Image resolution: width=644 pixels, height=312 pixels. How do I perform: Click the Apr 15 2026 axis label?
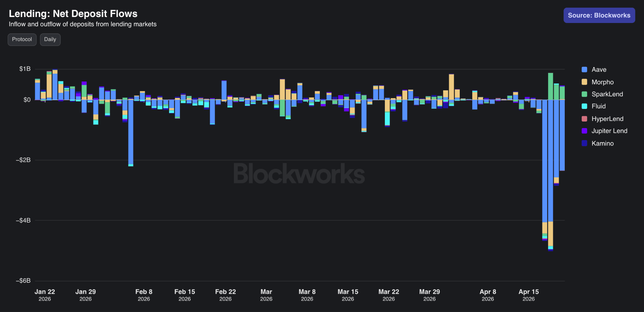[x=529, y=295]
